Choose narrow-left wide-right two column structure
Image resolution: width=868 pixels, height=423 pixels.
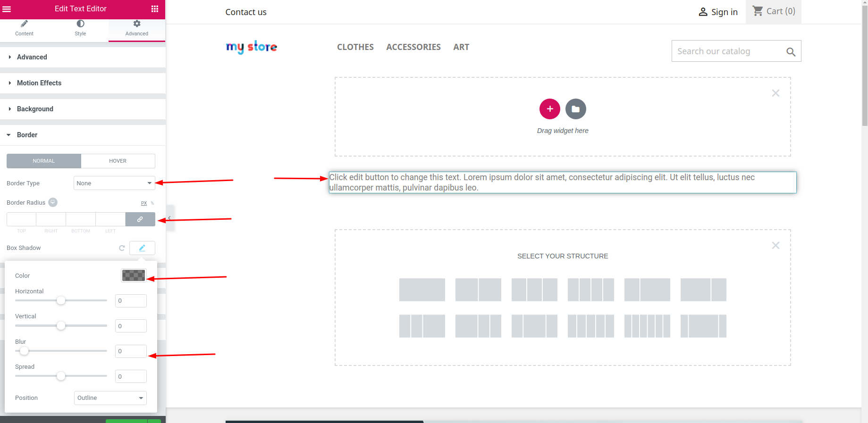[647, 290]
